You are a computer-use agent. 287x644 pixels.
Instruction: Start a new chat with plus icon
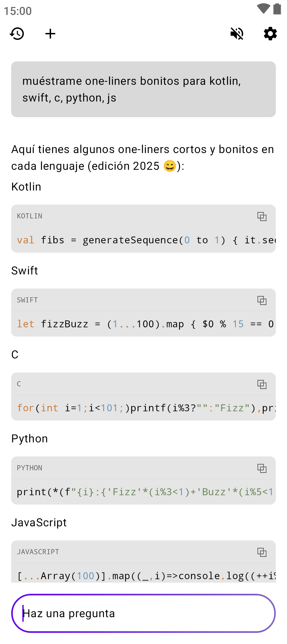pyautogui.click(x=50, y=34)
